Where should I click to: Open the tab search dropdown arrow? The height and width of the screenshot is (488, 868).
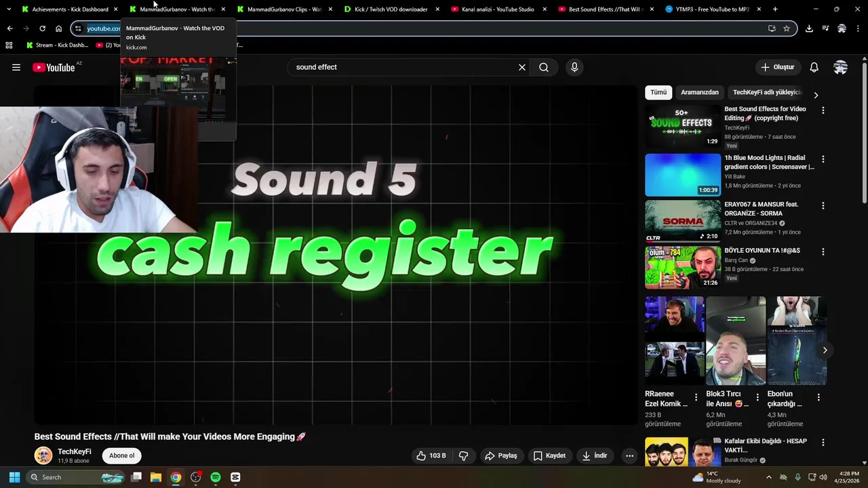pos(8,9)
